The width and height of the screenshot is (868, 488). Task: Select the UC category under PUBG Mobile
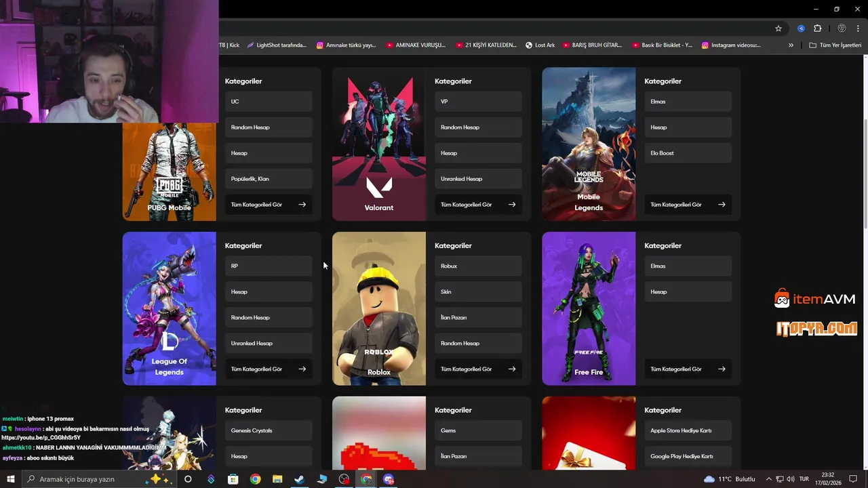click(x=269, y=102)
